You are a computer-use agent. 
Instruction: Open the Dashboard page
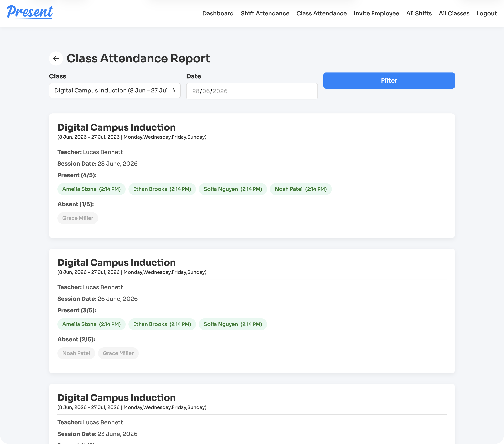pos(218,13)
